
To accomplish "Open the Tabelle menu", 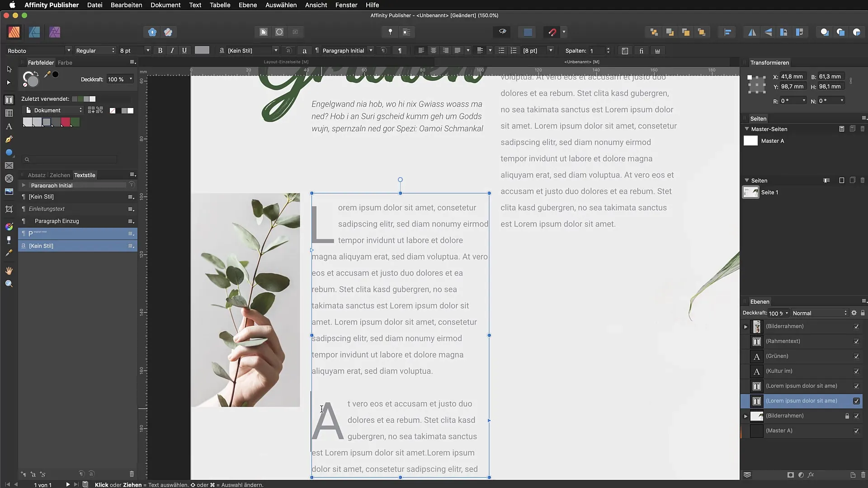I will pyautogui.click(x=220, y=5).
